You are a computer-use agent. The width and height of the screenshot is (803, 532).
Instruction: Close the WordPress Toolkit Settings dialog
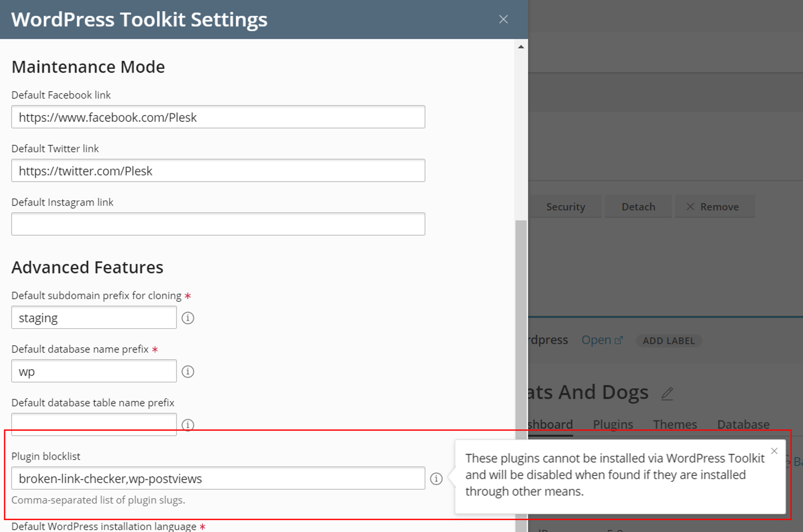click(503, 19)
